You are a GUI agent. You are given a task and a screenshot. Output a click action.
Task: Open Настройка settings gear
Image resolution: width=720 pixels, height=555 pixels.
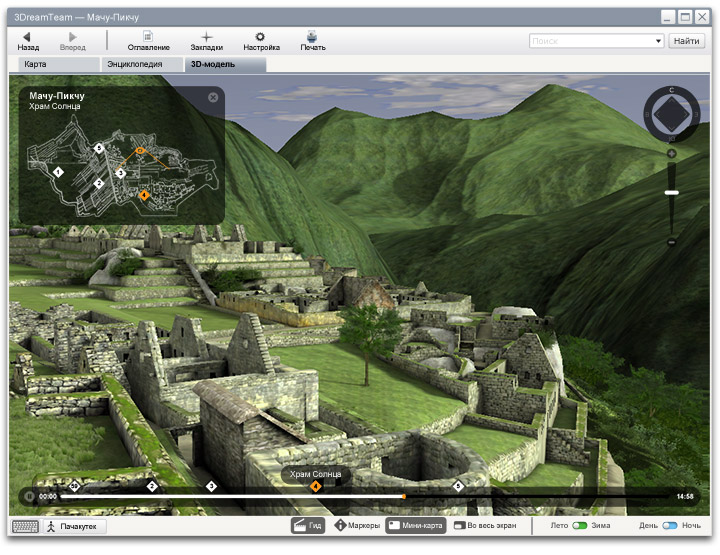coord(260,38)
